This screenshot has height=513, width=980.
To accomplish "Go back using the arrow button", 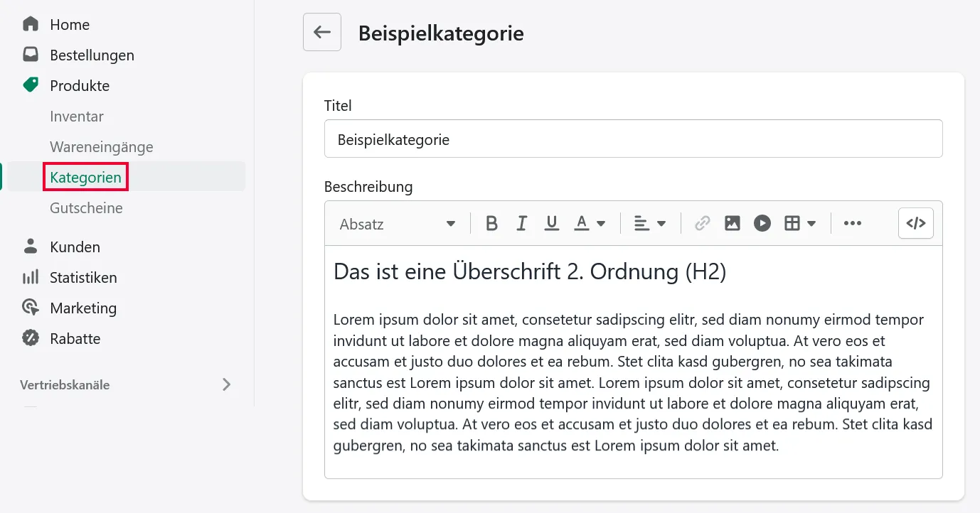I will point(322,32).
